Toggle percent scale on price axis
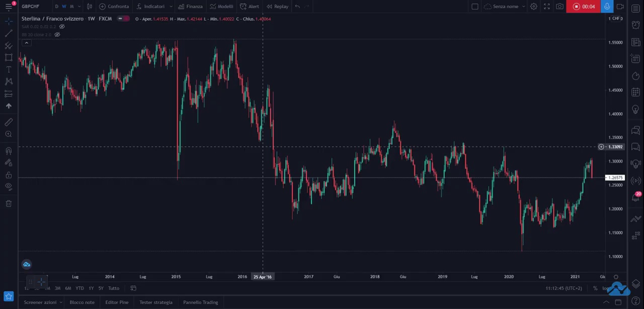This screenshot has height=309, width=644. (x=595, y=288)
